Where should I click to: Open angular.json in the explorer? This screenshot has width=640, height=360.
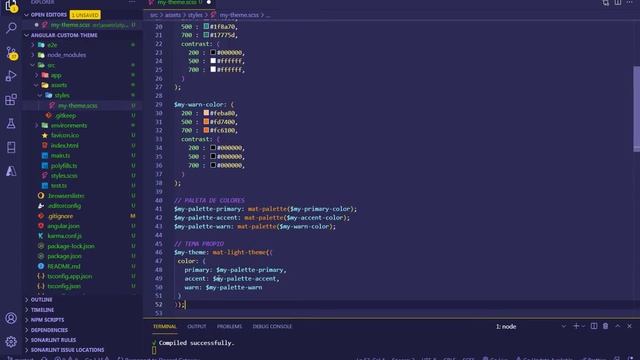tap(63, 226)
